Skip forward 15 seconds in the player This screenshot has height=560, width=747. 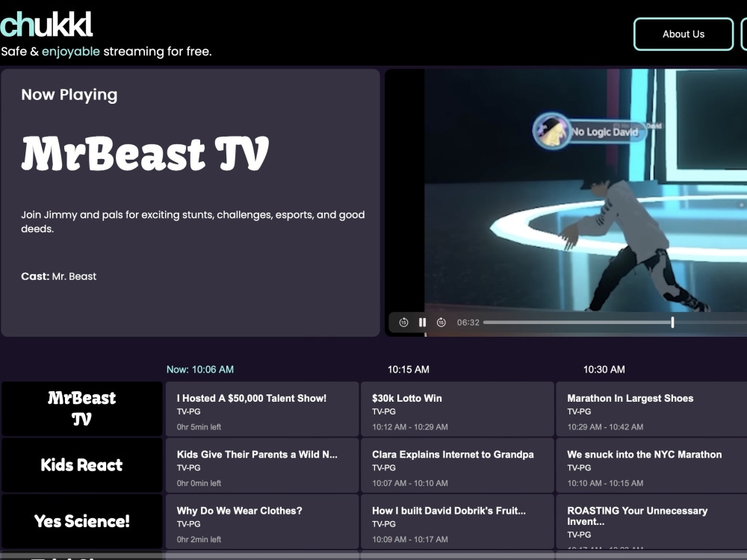coord(441,323)
